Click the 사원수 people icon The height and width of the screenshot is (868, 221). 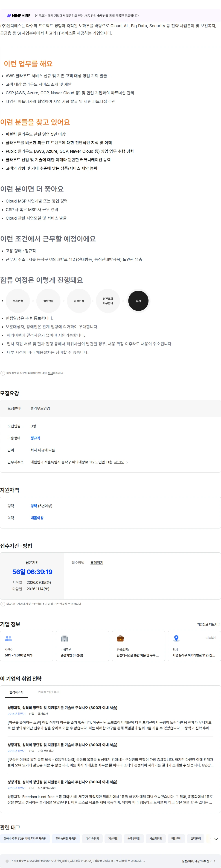tap(9, 638)
